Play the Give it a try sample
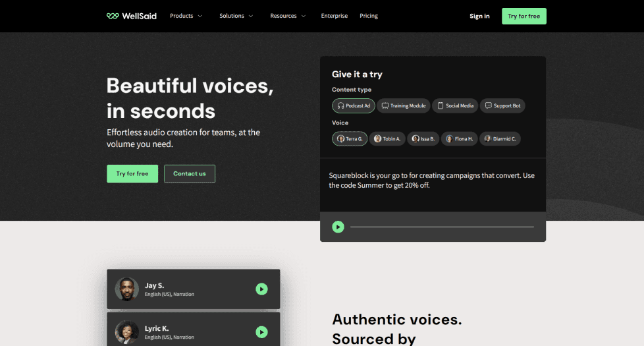This screenshot has width=644, height=346. point(338,227)
